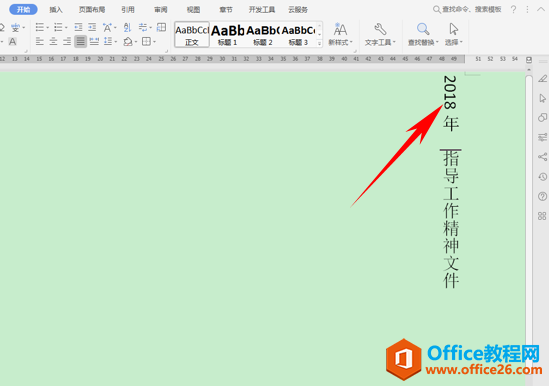Align paragraph right
The height and width of the screenshot is (387, 549).
coord(67,42)
